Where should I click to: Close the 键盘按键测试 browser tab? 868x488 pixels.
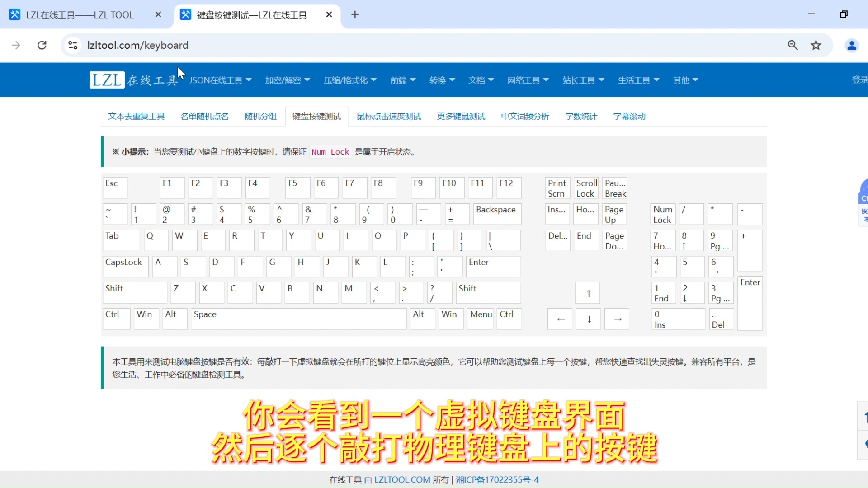(x=329, y=14)
